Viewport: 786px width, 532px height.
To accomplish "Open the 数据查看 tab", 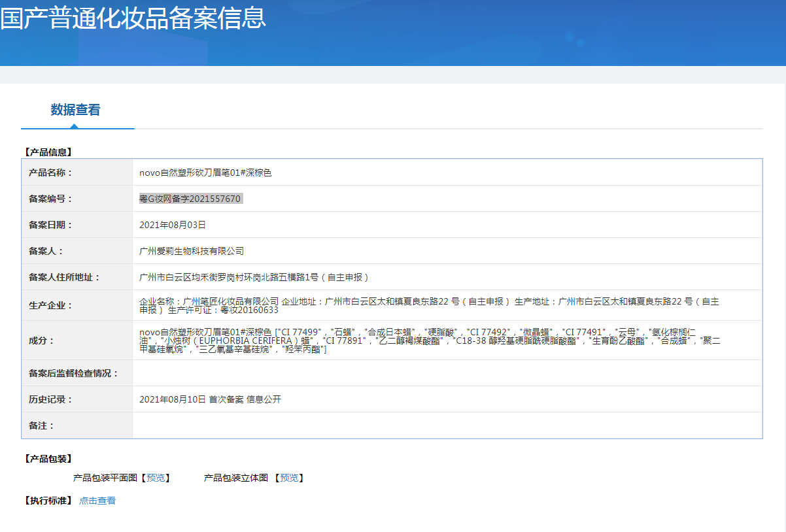I will (76, 110).
